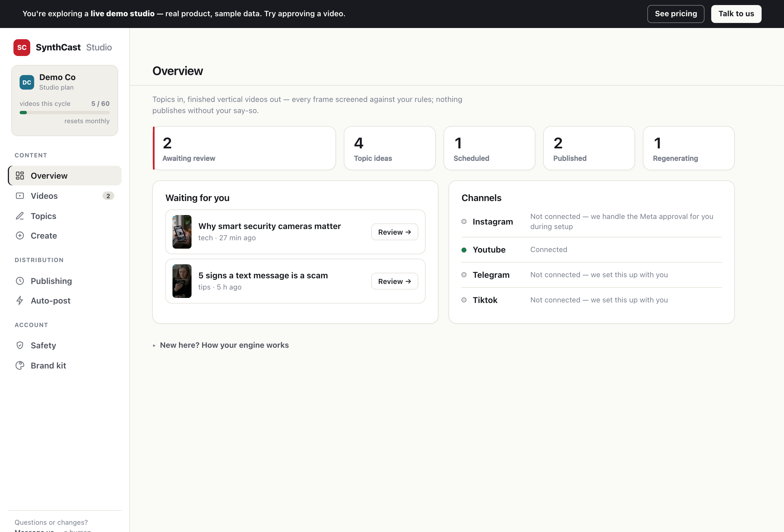Viewport: 784px width, 532px height.
Task: Click the Youtube channel name
Action: [489, 250]
